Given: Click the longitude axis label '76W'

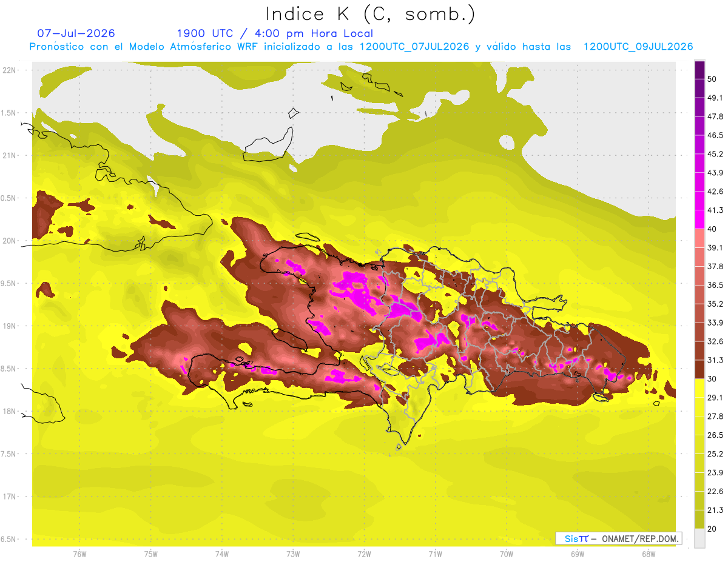Looking at the screenshot, I should tap(79, 554).
